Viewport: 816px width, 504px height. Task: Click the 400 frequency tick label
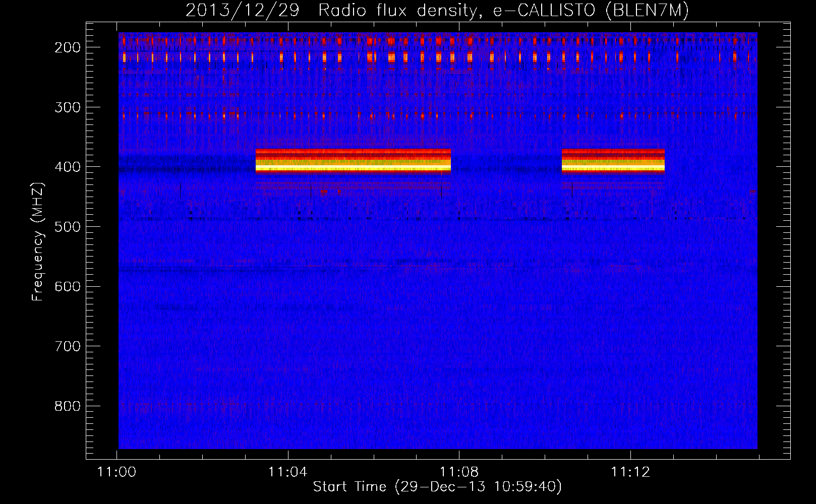click(67, 167)
